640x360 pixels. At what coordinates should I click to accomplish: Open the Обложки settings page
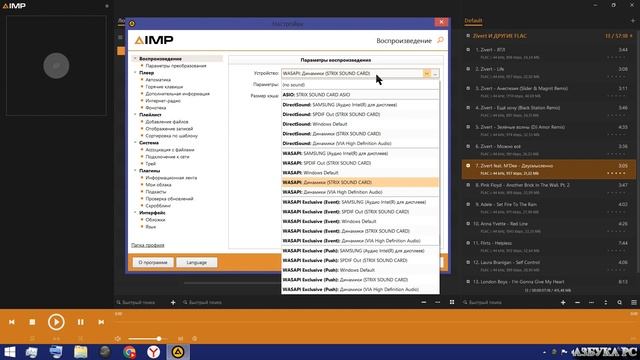156,220
